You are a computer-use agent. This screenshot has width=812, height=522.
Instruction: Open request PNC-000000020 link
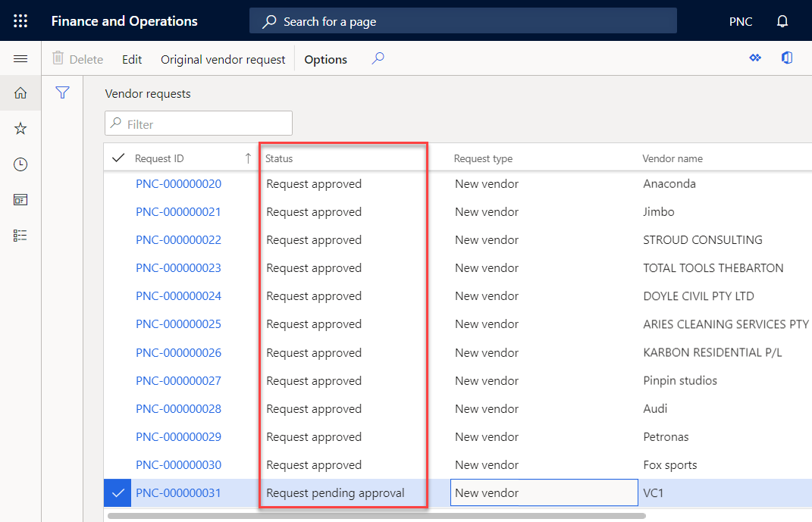(179, 183)
